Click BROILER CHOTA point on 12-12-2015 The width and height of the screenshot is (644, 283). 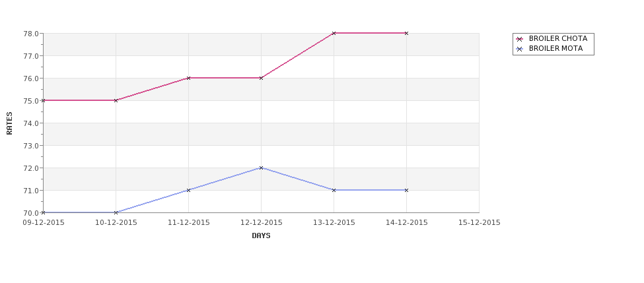(x=261, y=78)
